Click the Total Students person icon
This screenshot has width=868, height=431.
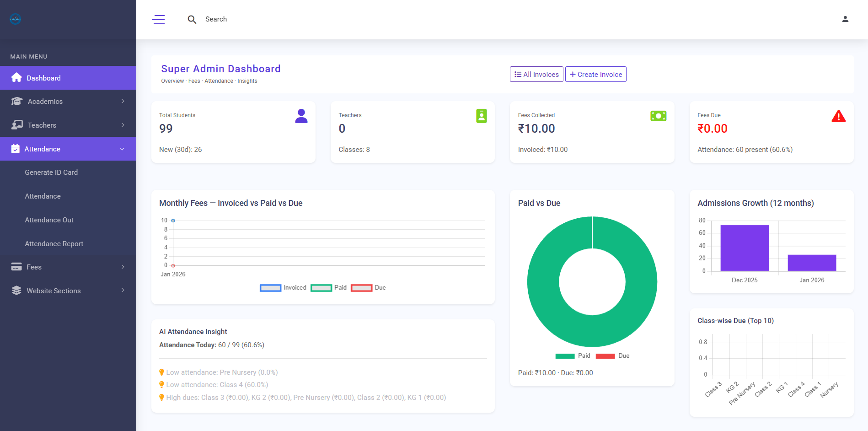click(x=301, y=116)
